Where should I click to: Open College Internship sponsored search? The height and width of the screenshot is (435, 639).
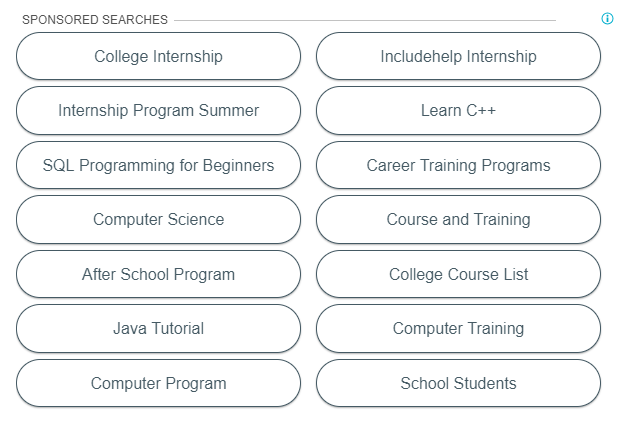pyautogui.click(x=159, y=56)
